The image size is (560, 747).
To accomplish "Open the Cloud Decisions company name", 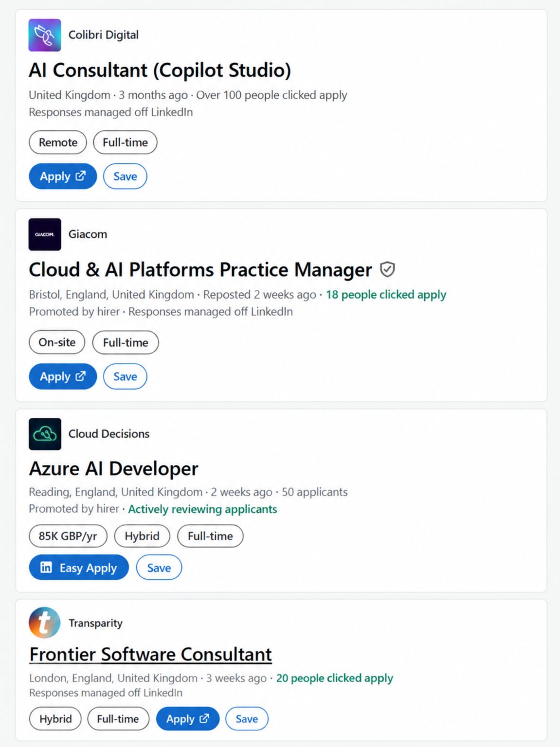I will [x=109, y=434].
